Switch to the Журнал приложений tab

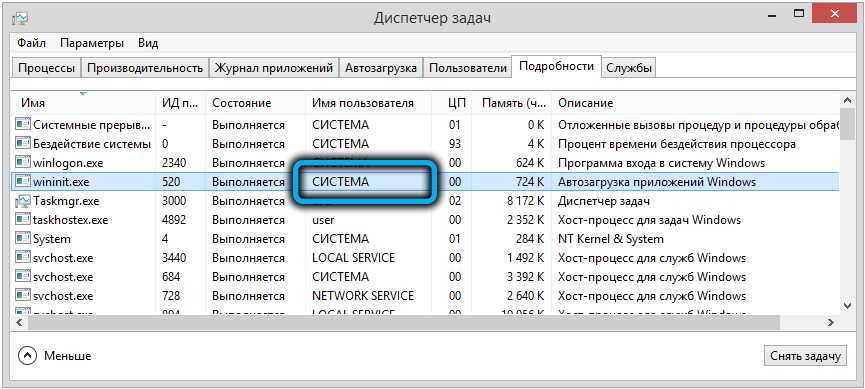pos(274,68)
